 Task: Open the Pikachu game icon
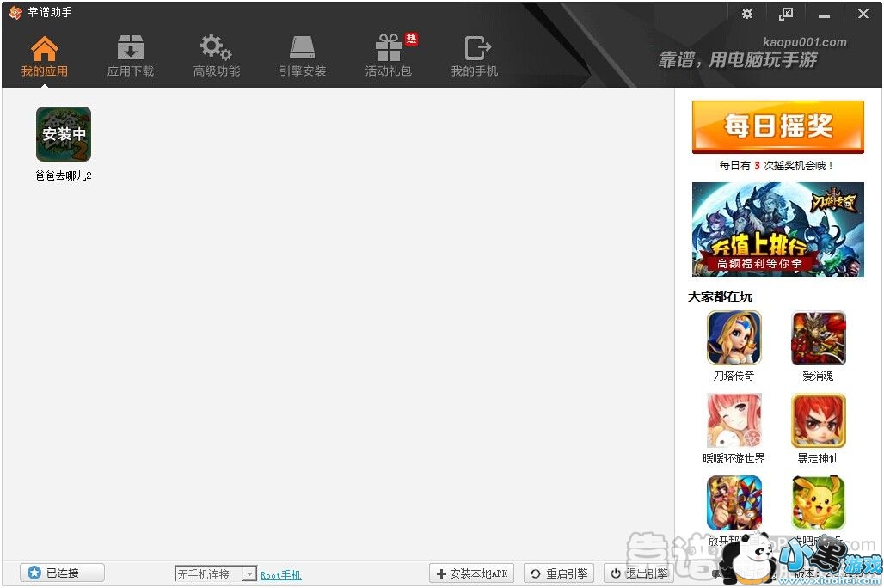(x=819, y=503)
